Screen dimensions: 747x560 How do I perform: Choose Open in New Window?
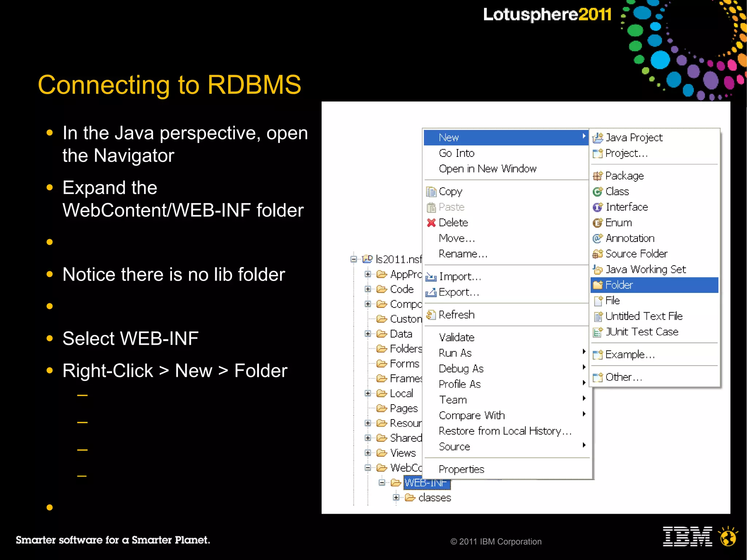[x=506, y=169]
